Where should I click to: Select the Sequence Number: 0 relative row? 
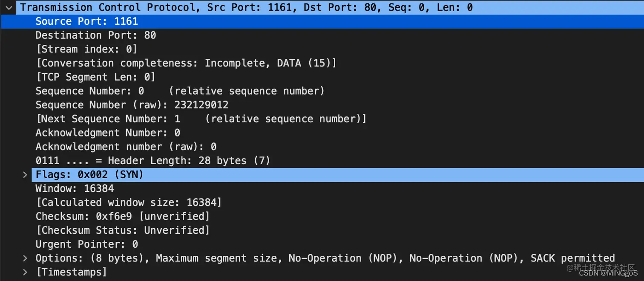[322, 91]
